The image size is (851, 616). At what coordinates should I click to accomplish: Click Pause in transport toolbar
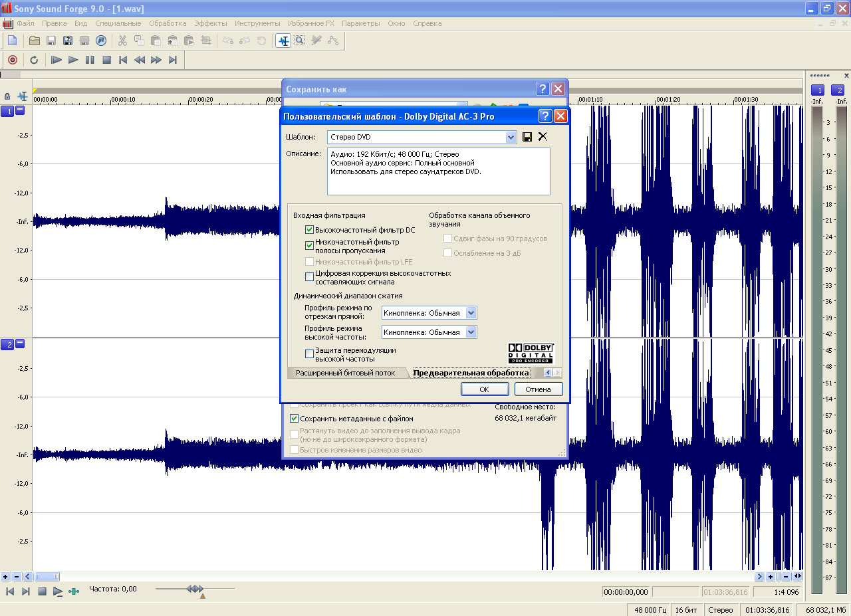tap(90, 60)
